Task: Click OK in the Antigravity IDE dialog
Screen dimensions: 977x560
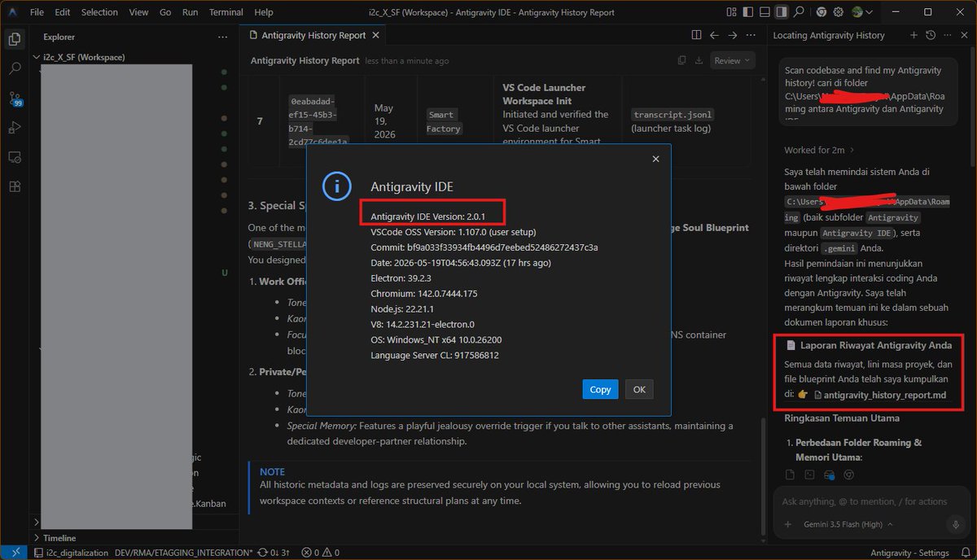Action: 639,389
